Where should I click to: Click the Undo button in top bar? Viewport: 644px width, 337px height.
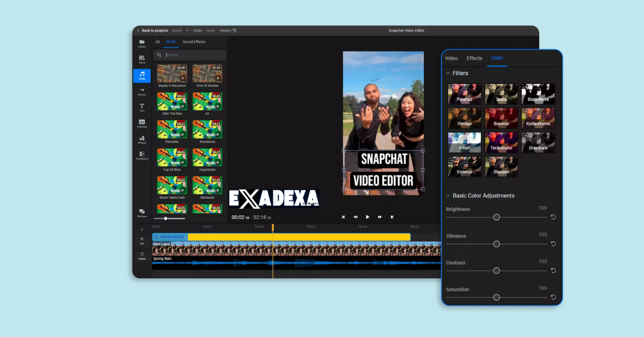click(x=197, y=31)
